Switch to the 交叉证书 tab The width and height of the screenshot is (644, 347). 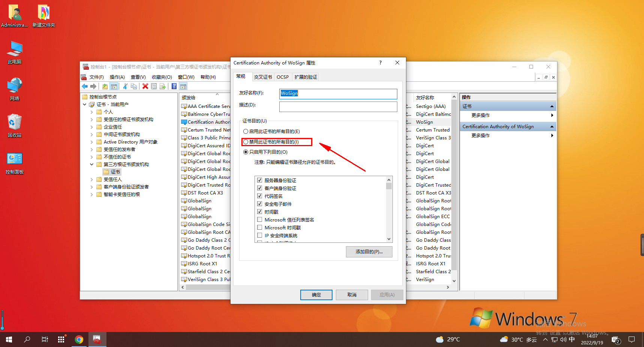click(263, 77)
